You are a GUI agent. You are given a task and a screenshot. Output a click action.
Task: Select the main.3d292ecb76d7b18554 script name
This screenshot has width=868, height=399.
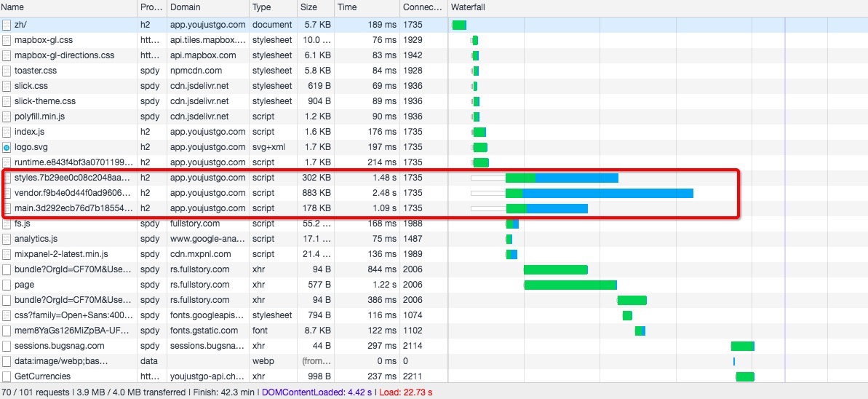73,208
